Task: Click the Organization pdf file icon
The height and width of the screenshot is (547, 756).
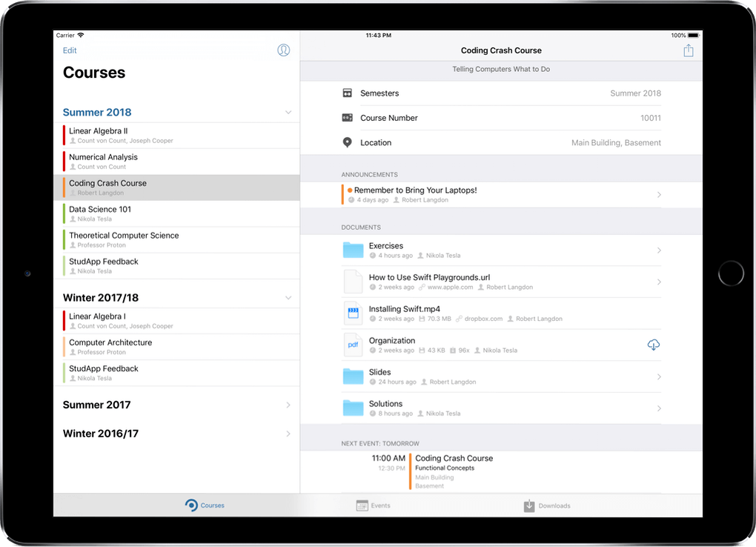Action: coord(353,345)
